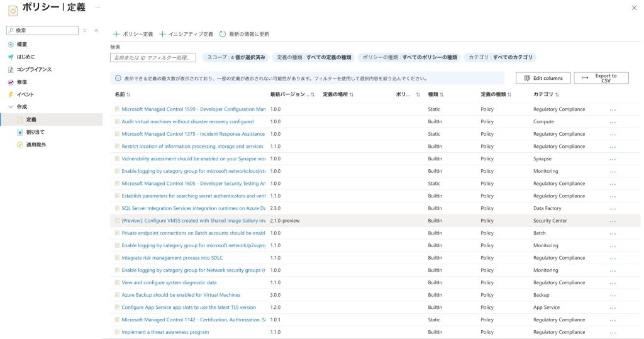644x339 pixels.
Task: Collapse the sidebar with the double-chevron
Action: [96, 30]
